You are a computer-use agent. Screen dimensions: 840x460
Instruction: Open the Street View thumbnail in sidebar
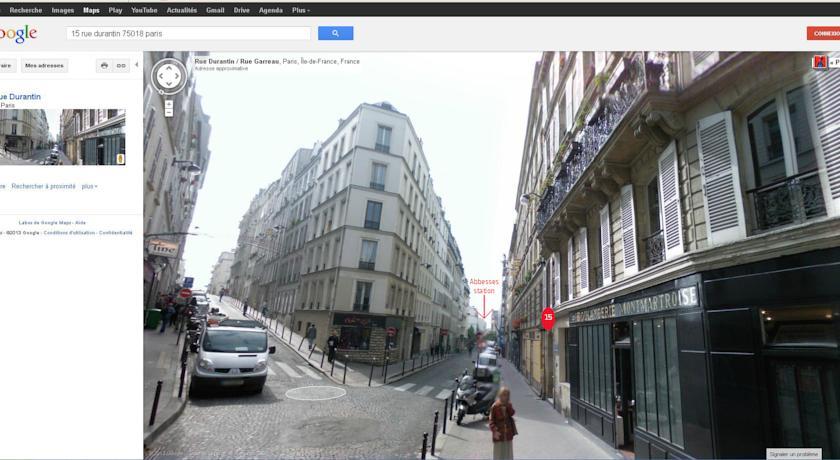point(62,137)
